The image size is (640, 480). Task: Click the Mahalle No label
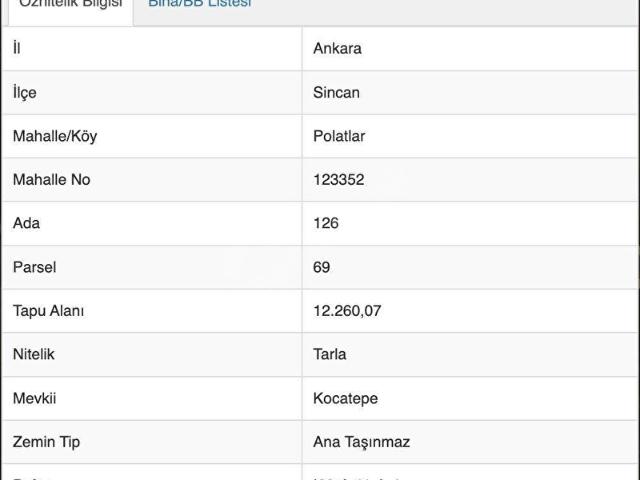coord(51,180)
